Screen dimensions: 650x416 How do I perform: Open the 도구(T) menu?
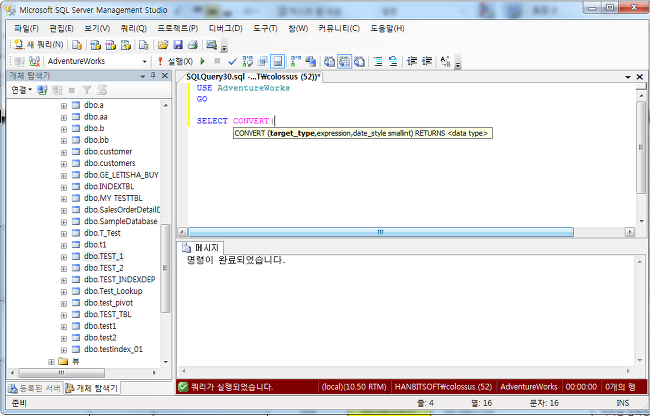click(265, 29)
